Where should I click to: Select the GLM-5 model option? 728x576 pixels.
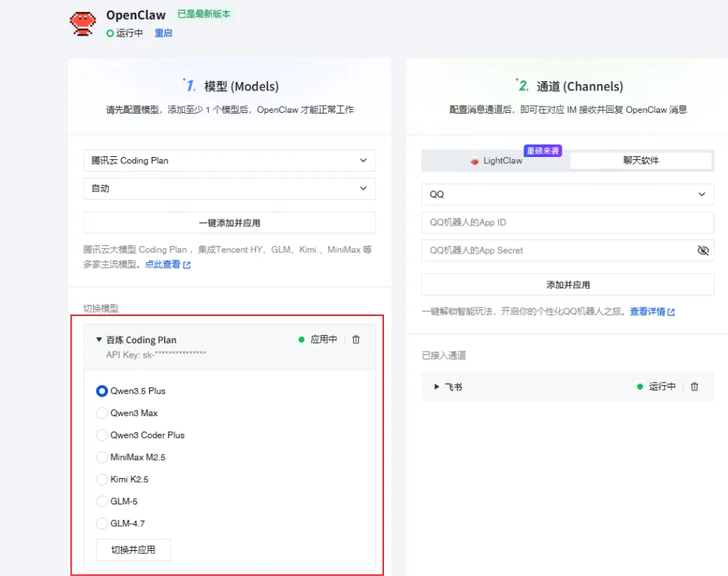(102, 501)
